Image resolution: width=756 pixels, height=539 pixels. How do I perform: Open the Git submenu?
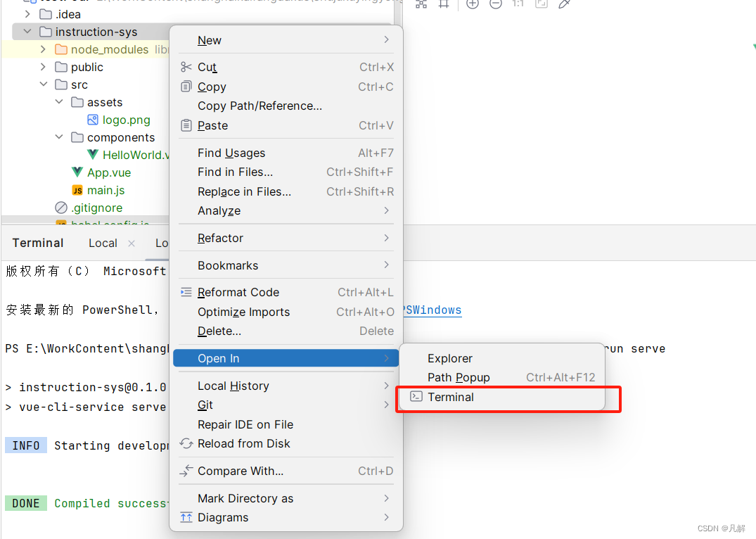(x=286, y=405)
